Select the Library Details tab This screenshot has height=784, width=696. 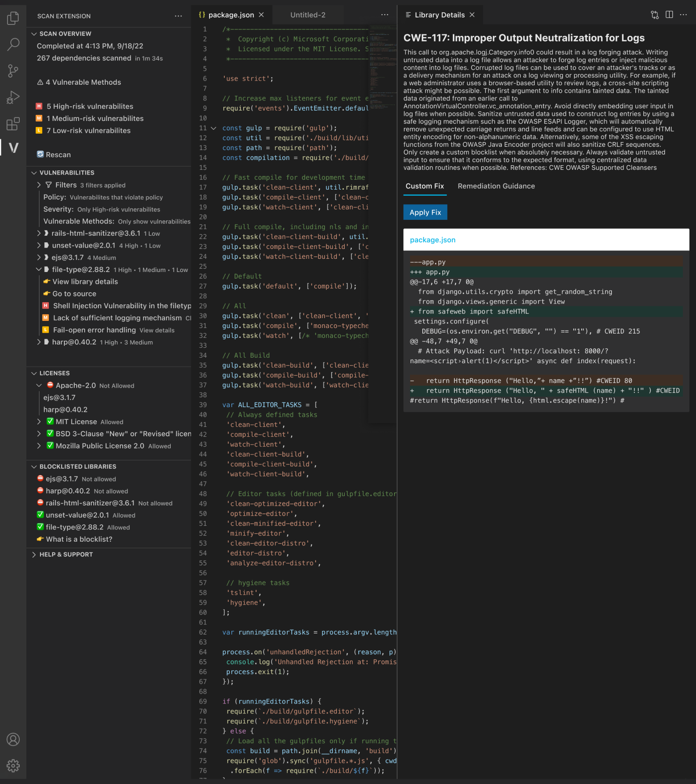pyautogui.click(x=440, y=15)
